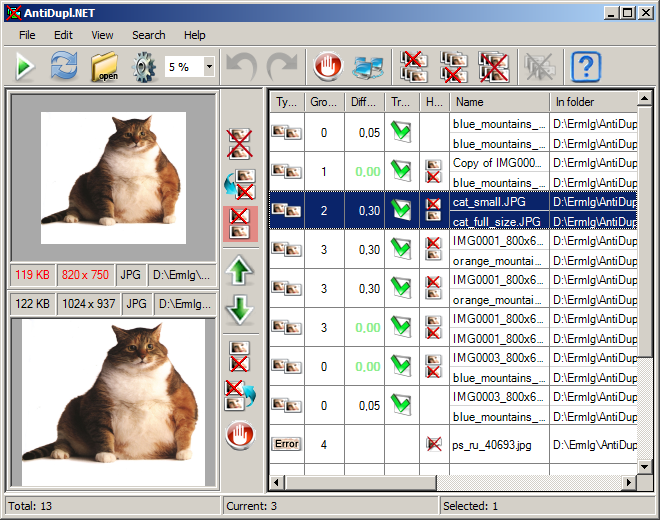Click the green up arrow for previous result
660x520 pixels.
pyautogui.click(x=240, y=270)
